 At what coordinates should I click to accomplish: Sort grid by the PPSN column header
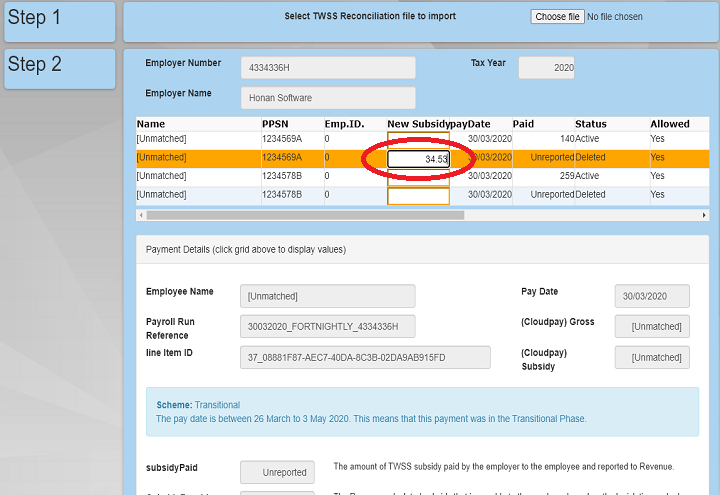275,124
